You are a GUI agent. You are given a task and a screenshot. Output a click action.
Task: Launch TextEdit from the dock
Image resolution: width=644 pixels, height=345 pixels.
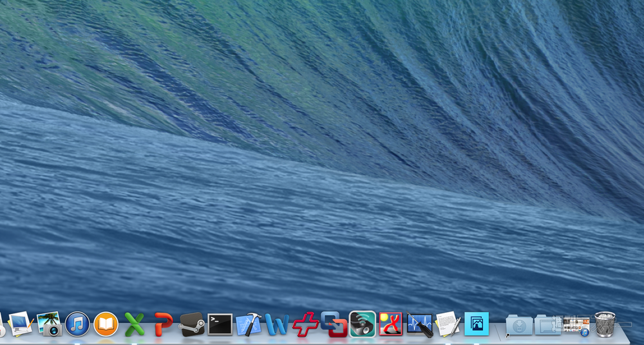[x=448, y=324]
